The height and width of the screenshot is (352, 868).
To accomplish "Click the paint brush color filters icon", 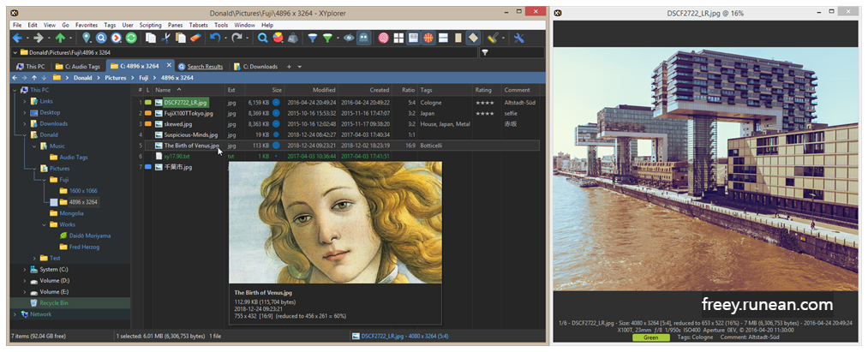I will coord(493,39).
